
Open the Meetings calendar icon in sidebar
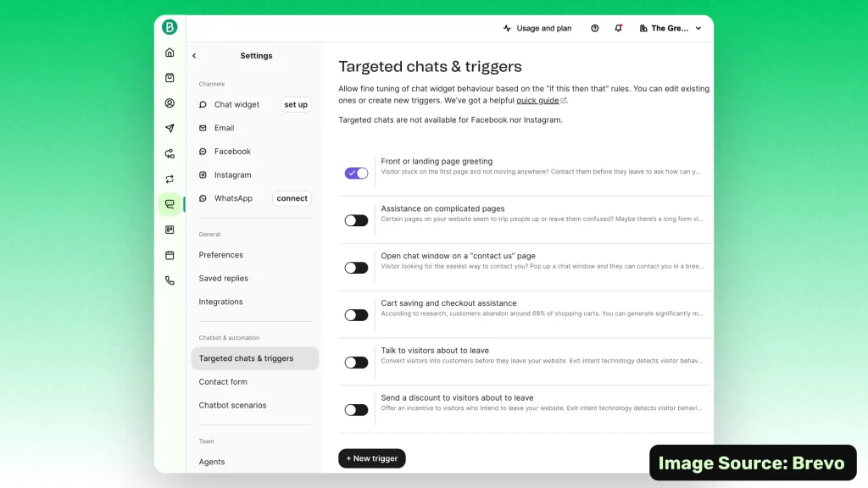pyautogui.click(x=170, y=255)
